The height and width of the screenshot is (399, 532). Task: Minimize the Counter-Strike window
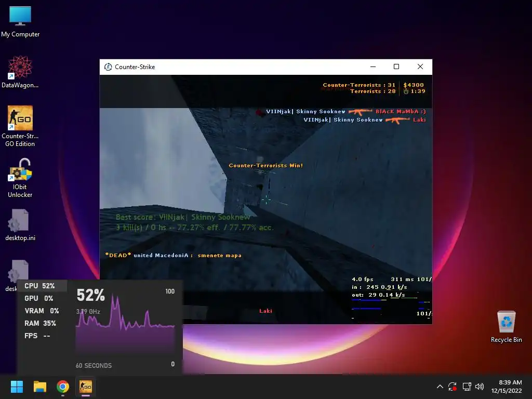(373, 67)
